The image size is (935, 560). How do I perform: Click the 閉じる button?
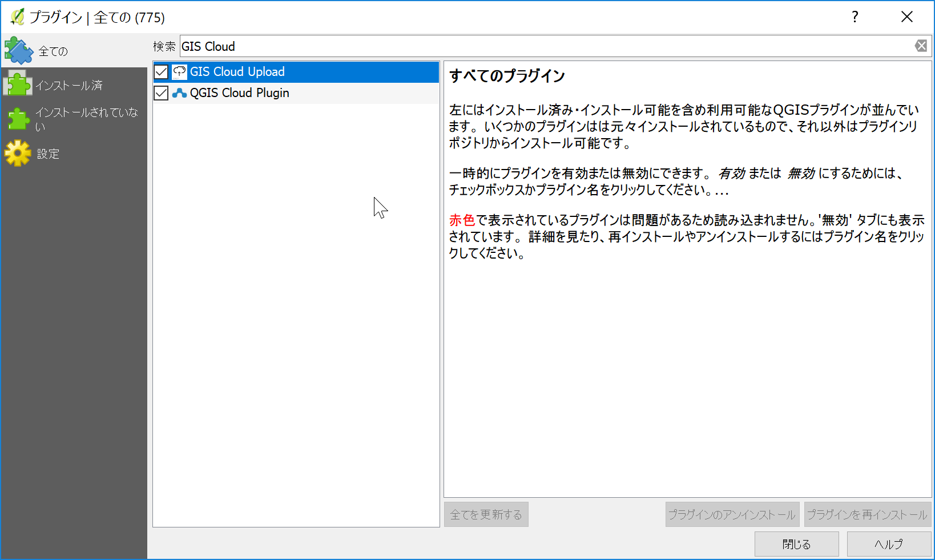click(x=797, y=544)
